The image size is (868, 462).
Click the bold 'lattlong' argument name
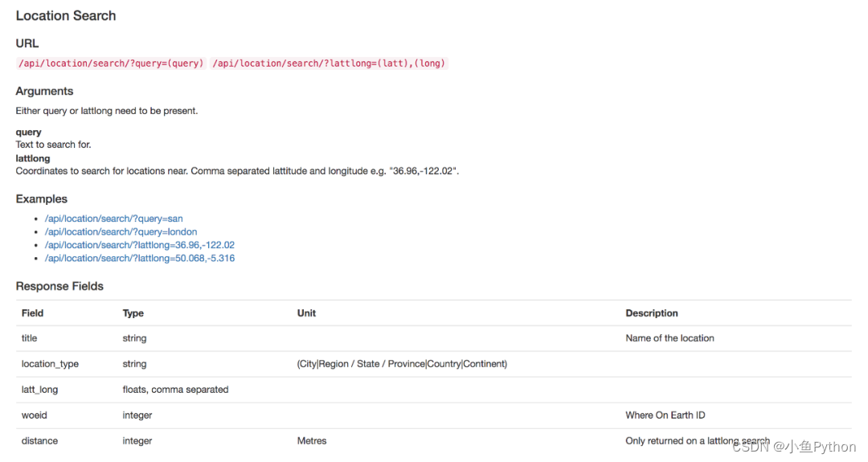coord(33,158)
